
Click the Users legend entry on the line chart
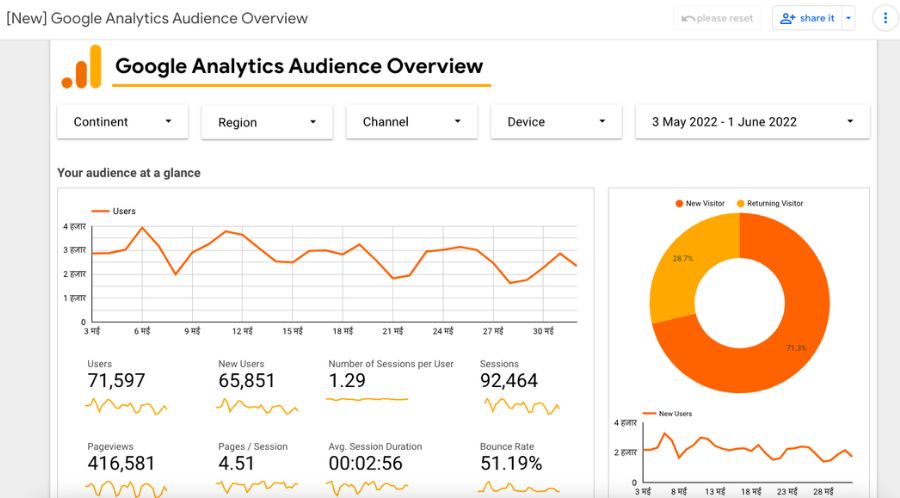point(114,211)
